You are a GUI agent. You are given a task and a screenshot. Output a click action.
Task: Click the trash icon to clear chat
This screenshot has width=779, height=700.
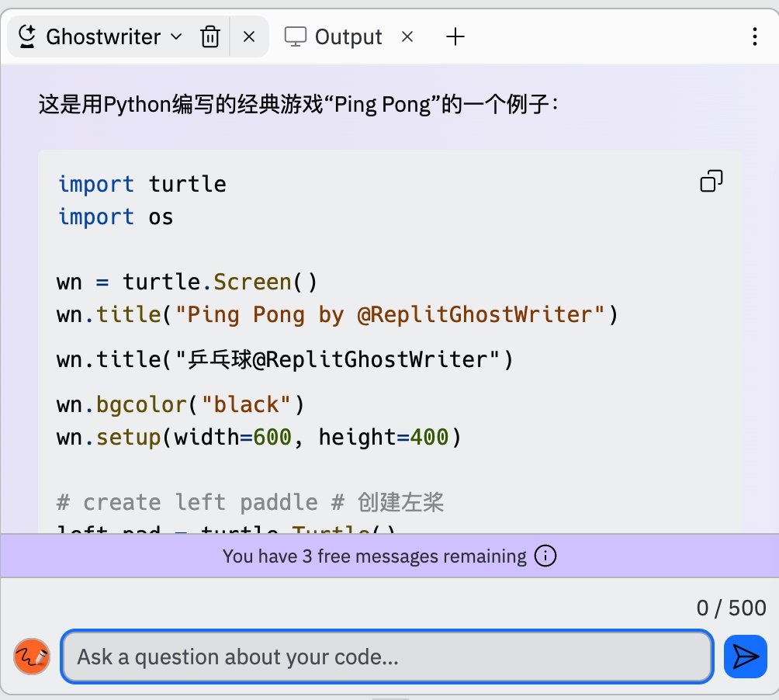tap(210, 36)
